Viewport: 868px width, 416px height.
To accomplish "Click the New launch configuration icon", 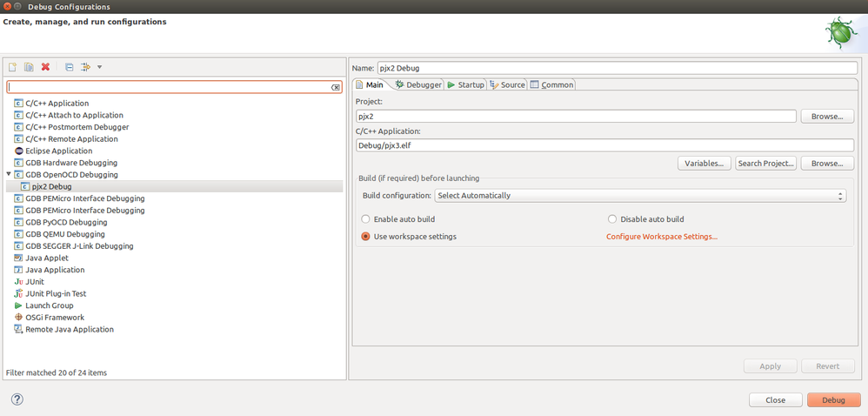I will pyautogui.click(x=12, y=67).
